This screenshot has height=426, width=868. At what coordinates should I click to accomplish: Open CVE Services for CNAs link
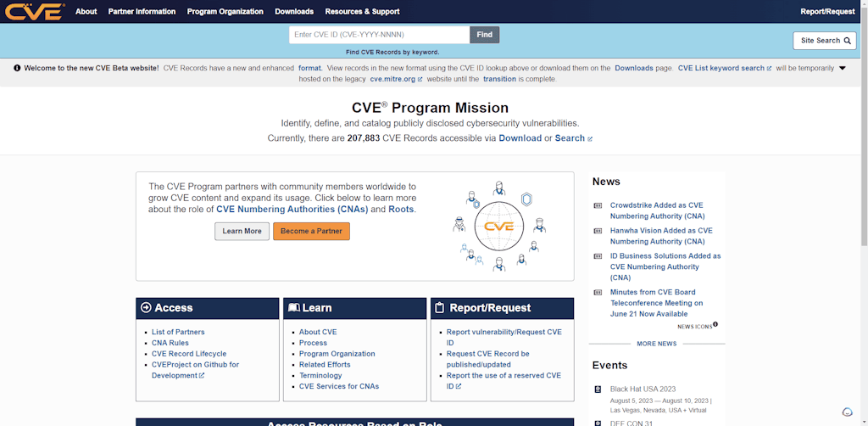pyautogui.click(x=339, y=386)
